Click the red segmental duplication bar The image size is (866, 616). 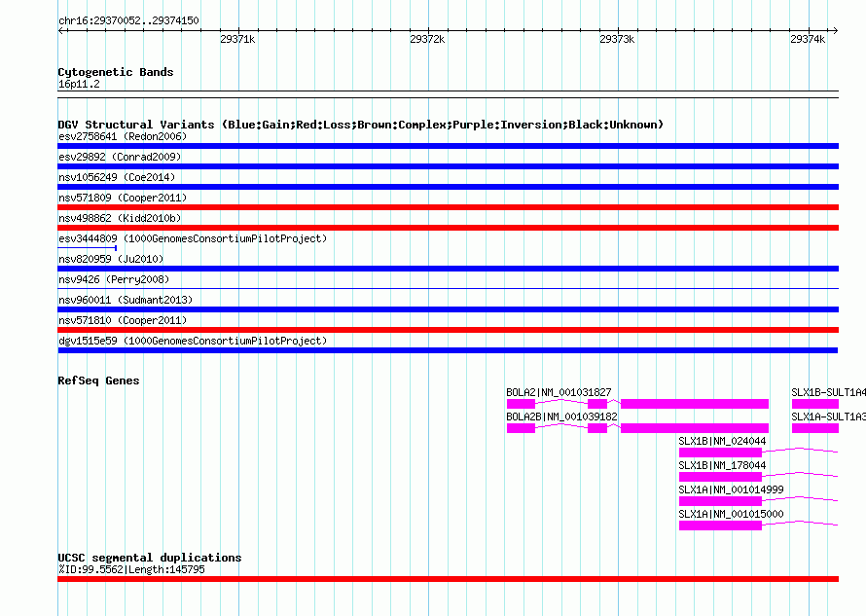[448, 579]
